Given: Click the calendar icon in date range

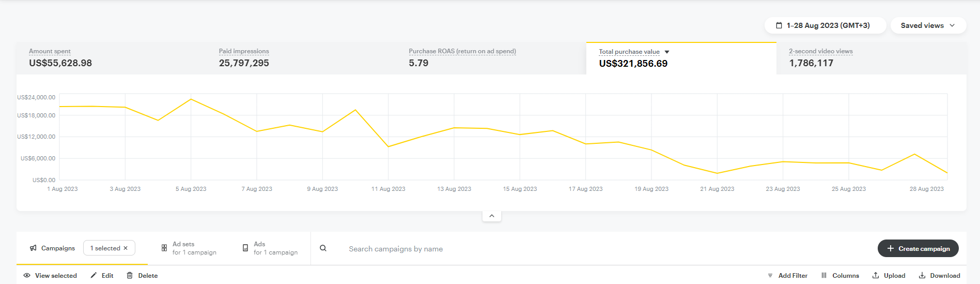Looking at the screenshot, I should 779,25.
